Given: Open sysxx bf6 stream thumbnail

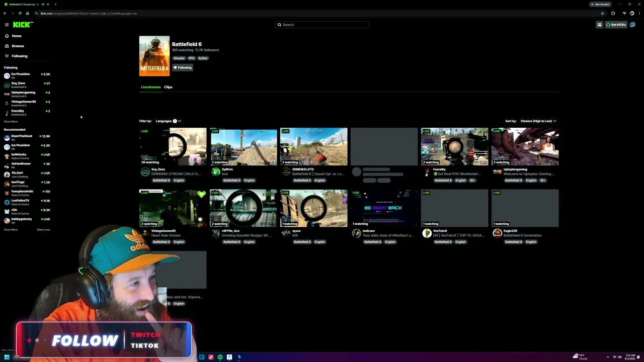Looking at the screenshot, I should coord(313,208).
